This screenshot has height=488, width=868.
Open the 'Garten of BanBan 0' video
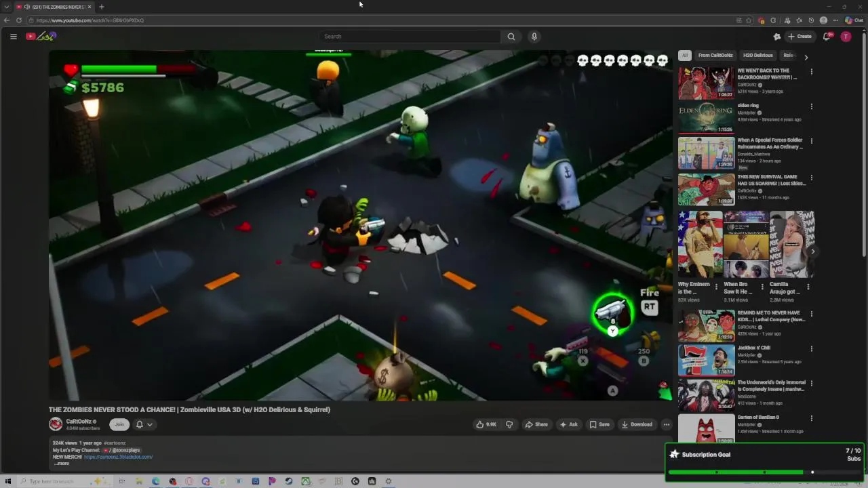(706, 429)
